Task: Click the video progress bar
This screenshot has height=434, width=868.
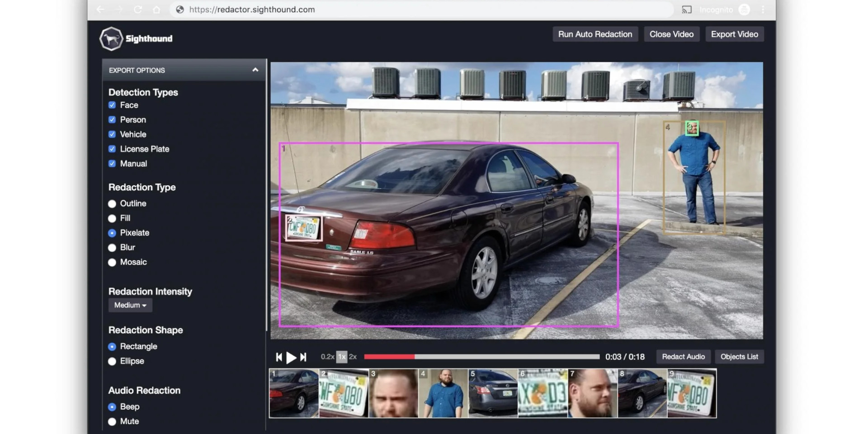Action: pyautogui.click(x=481, y=357)
